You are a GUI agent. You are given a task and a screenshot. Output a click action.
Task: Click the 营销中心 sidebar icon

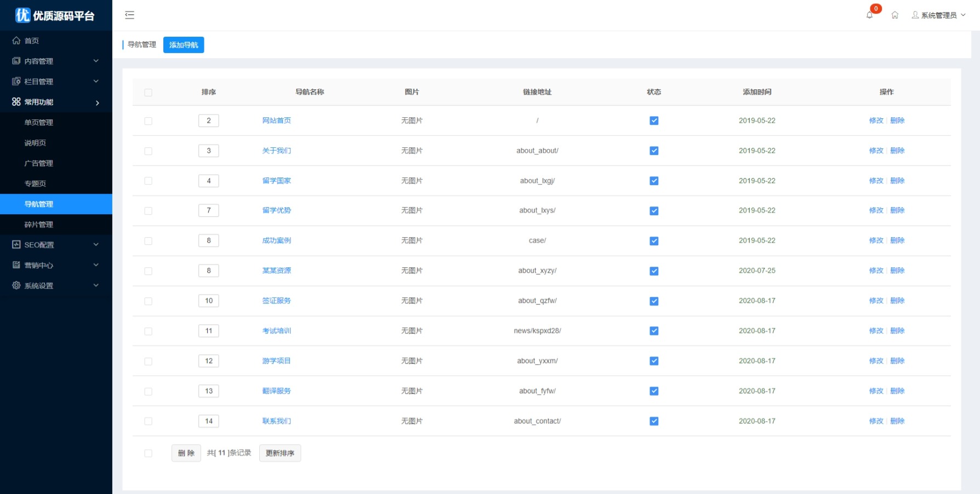16,265
